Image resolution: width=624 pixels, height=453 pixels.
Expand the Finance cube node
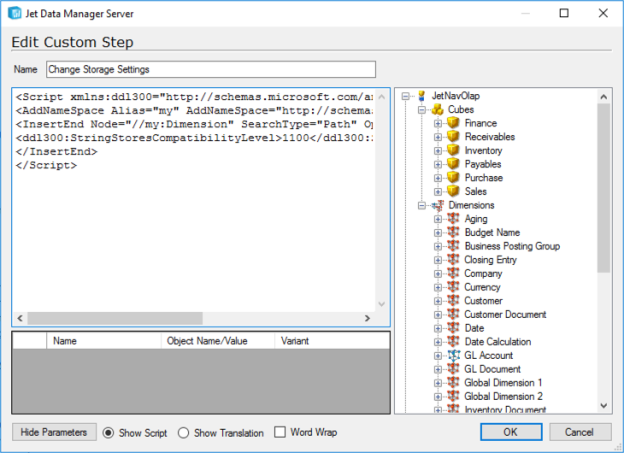pos(438,123)
